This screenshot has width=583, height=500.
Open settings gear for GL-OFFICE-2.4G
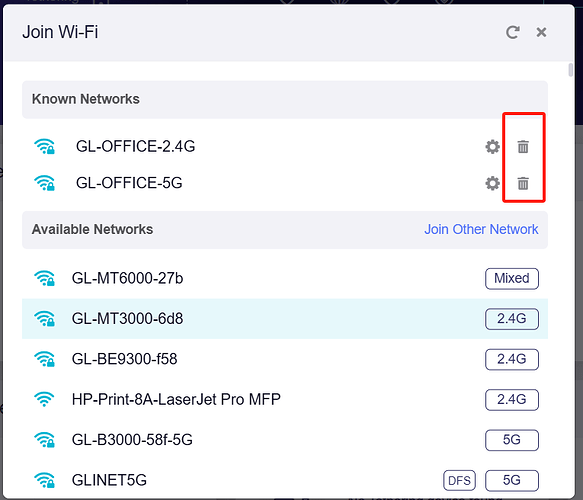[493, 147]
